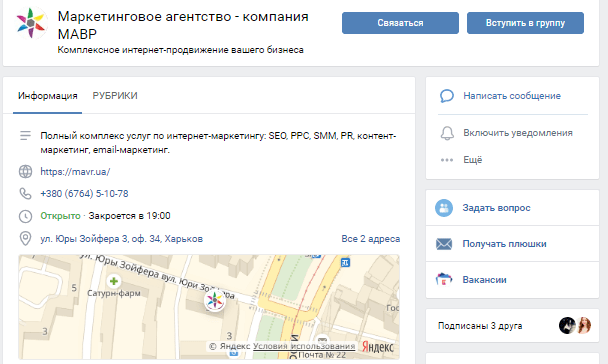The width and height of the screenshot is (608, 364).
Task: Open 'Вакансии'
Action: pos(484,280)
